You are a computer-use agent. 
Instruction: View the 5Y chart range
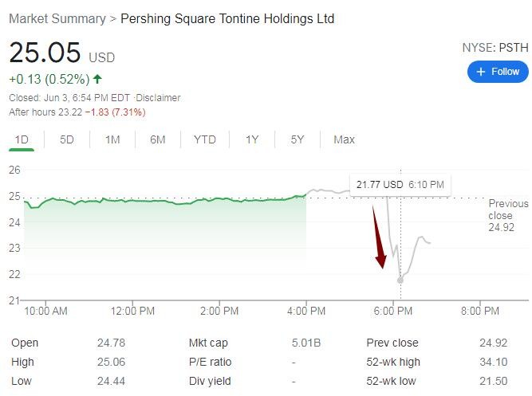point(298,140)
